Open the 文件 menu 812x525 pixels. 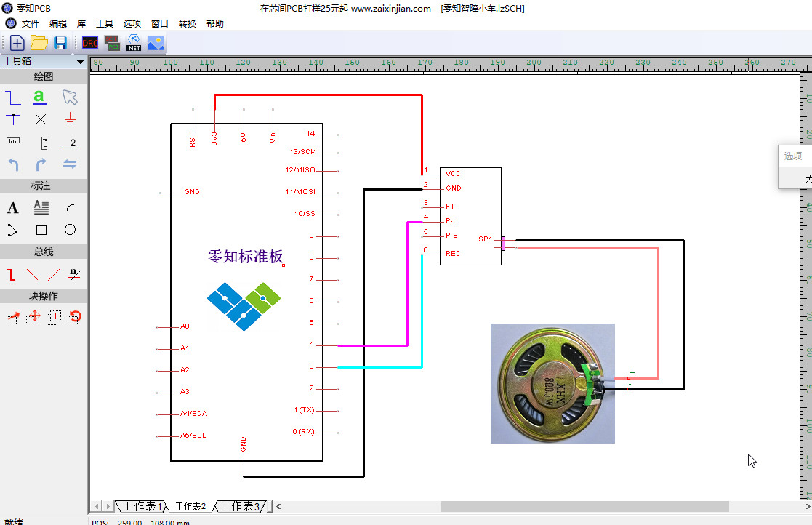pyautogui.click(x=30, y=24)
